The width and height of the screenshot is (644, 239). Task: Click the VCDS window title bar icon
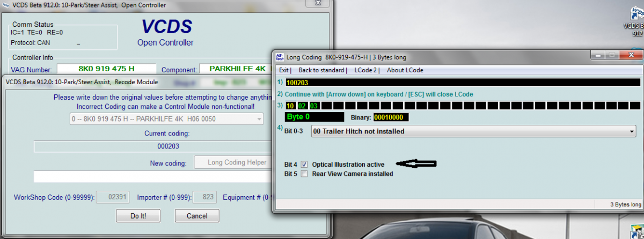pyautogui.click(x=6, y=5)
